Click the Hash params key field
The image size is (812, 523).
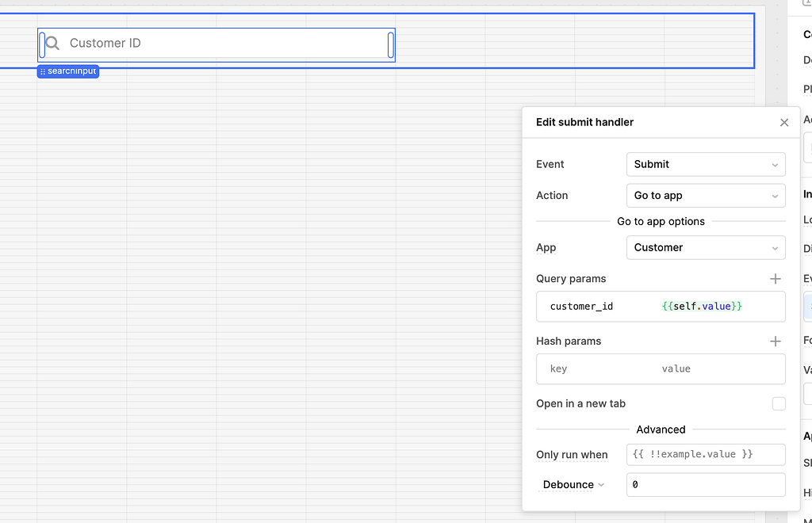click(x=587, y=369)
